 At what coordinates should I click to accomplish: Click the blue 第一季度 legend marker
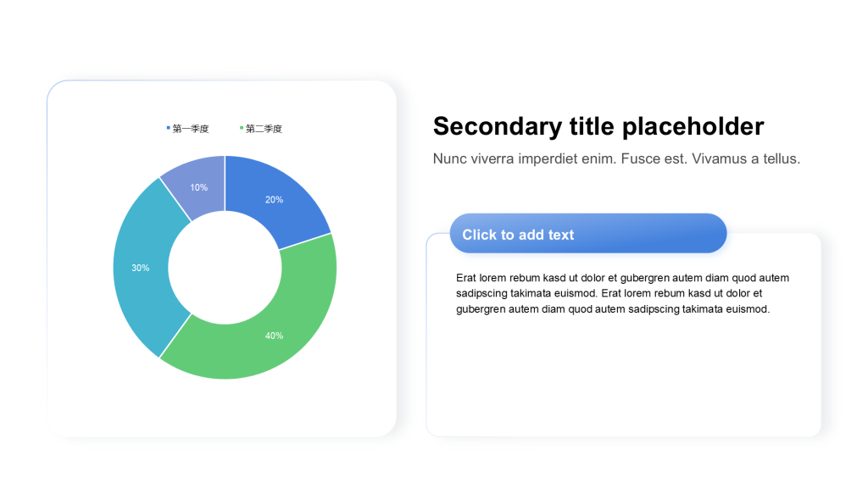click(169, 128)
